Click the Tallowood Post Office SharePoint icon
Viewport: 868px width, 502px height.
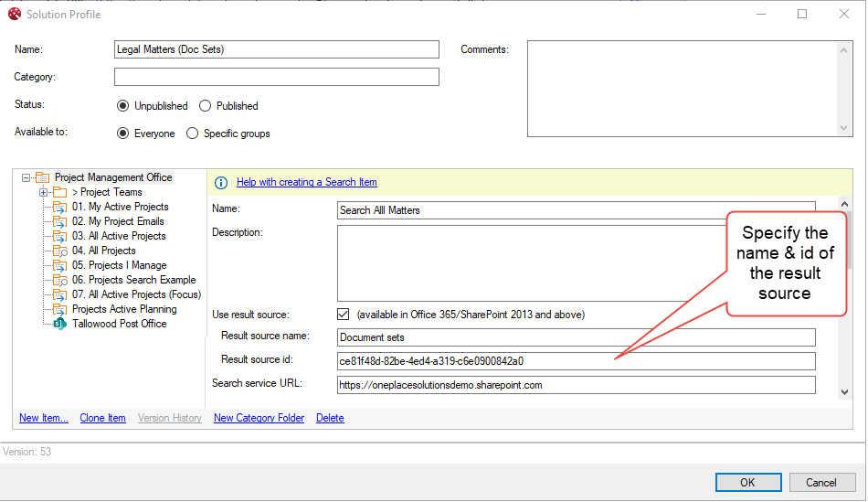[x=59, y=324]
